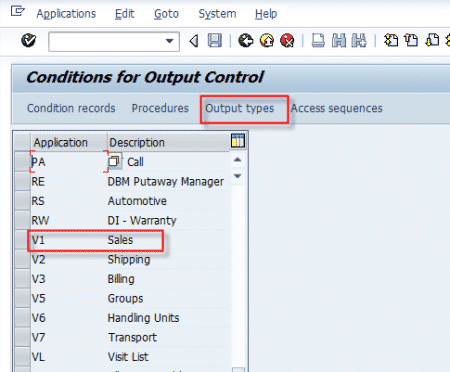The image size is (450, 372).
Task: Click the Condition records button
Action: 71,108
